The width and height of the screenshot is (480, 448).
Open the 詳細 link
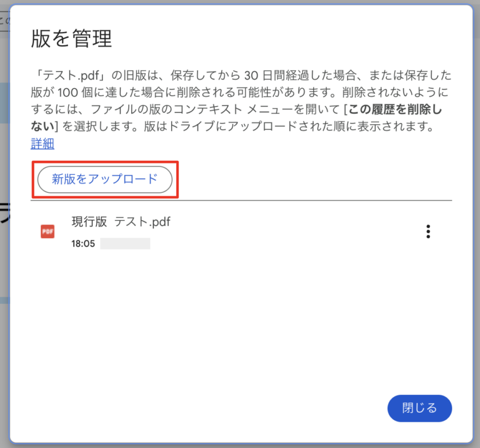point(43,144)
